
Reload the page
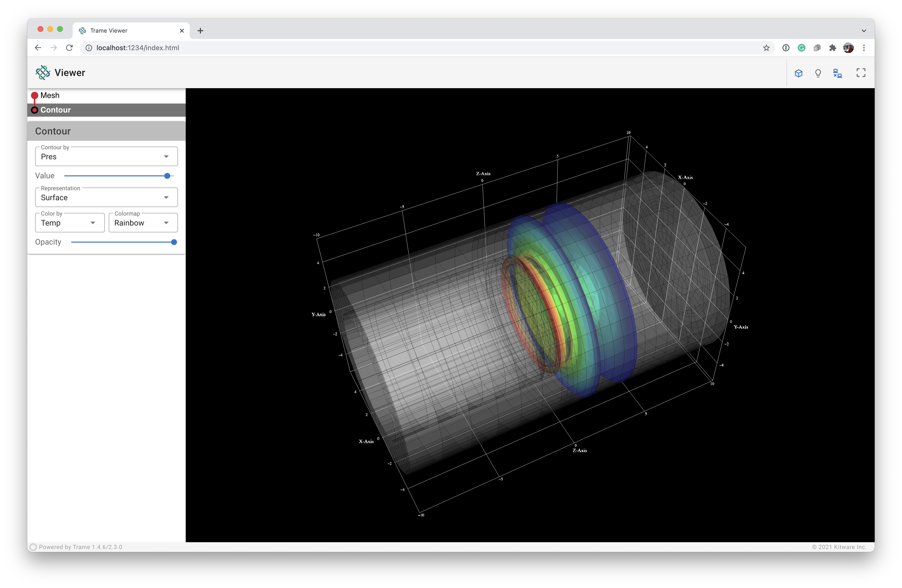[69, 48]
